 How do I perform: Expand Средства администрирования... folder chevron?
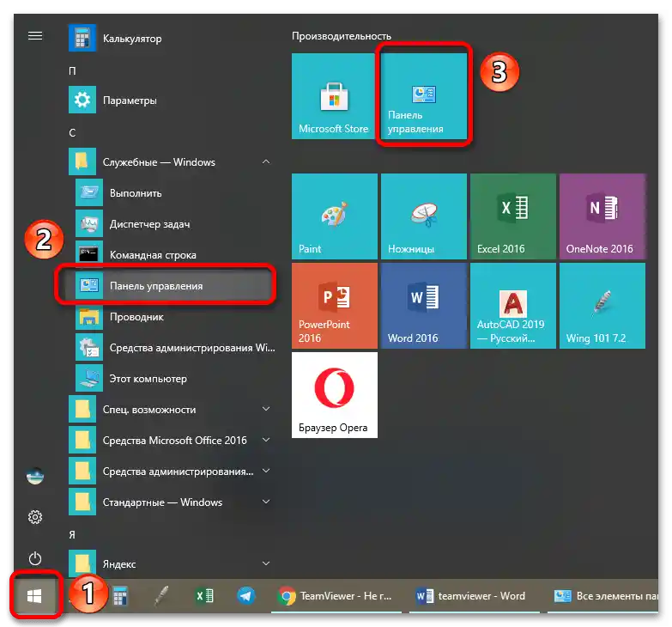tap(266, 471)
